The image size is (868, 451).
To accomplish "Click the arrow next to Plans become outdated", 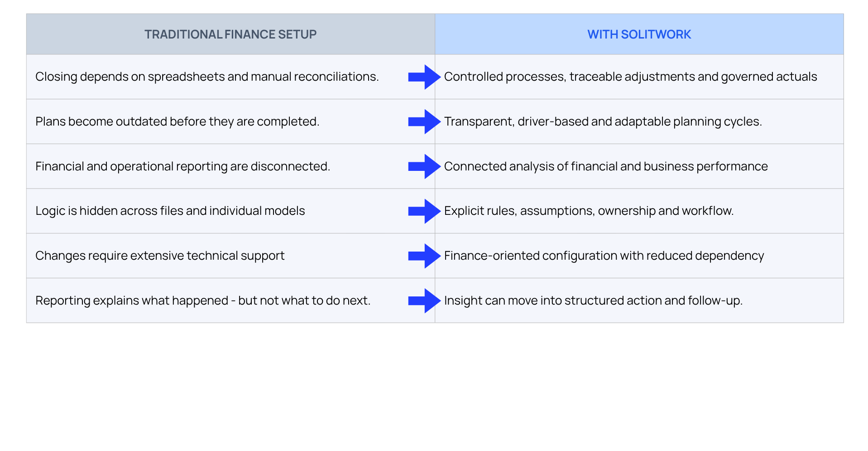I will point(424,121).
